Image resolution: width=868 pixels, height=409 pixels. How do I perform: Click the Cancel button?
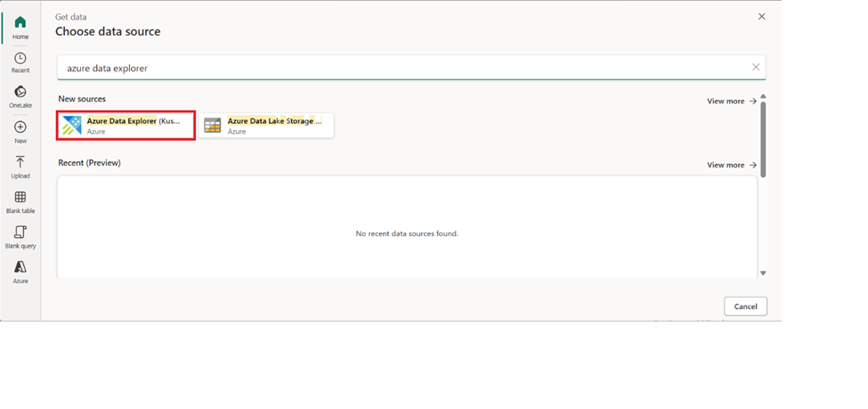pyautogui.click(x=745, y=307)
